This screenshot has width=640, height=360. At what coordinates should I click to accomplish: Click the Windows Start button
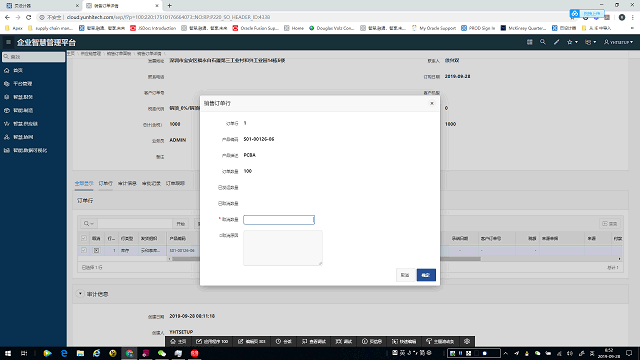7,353
